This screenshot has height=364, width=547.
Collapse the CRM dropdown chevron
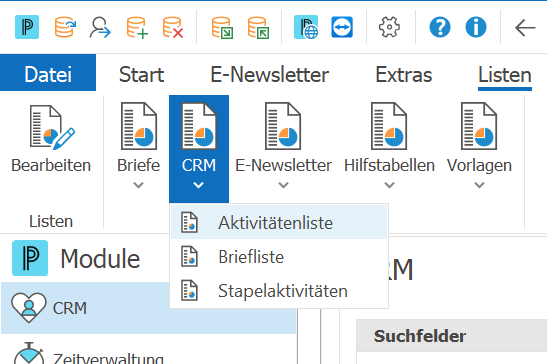point(198,185)
